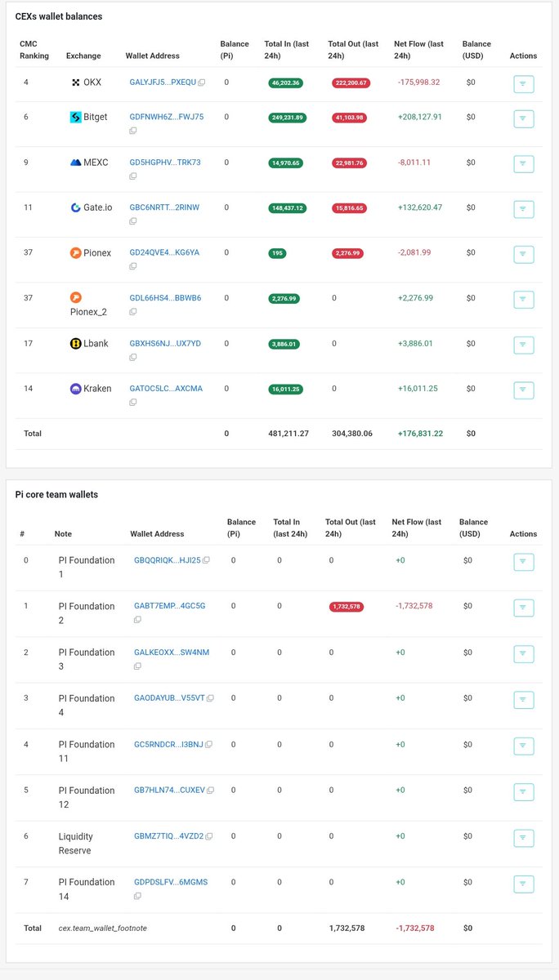Open filter action for PI Foundation 1
The image size is (559, 980).
point(523,562)
